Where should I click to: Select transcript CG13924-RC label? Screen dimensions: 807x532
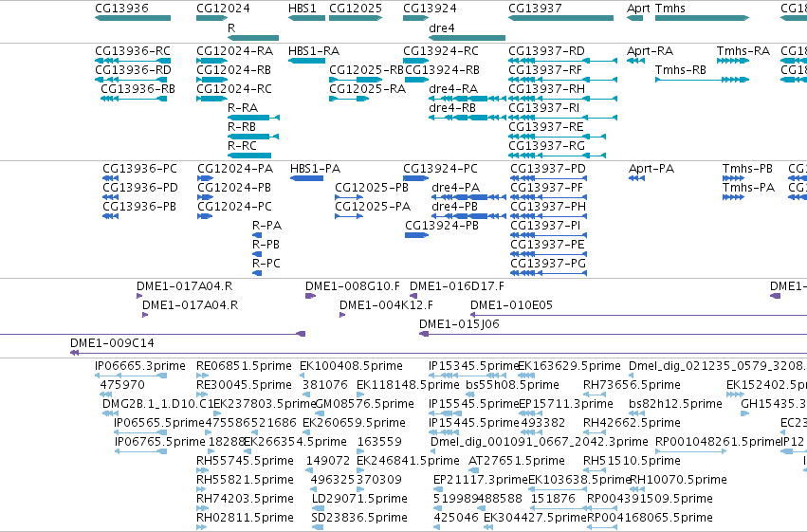click(x=441, y=51)
